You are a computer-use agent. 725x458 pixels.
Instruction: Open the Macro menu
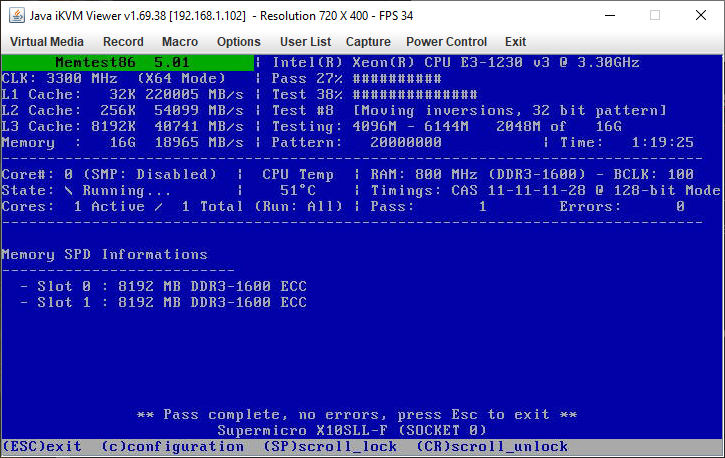click(x=180, y=42)
